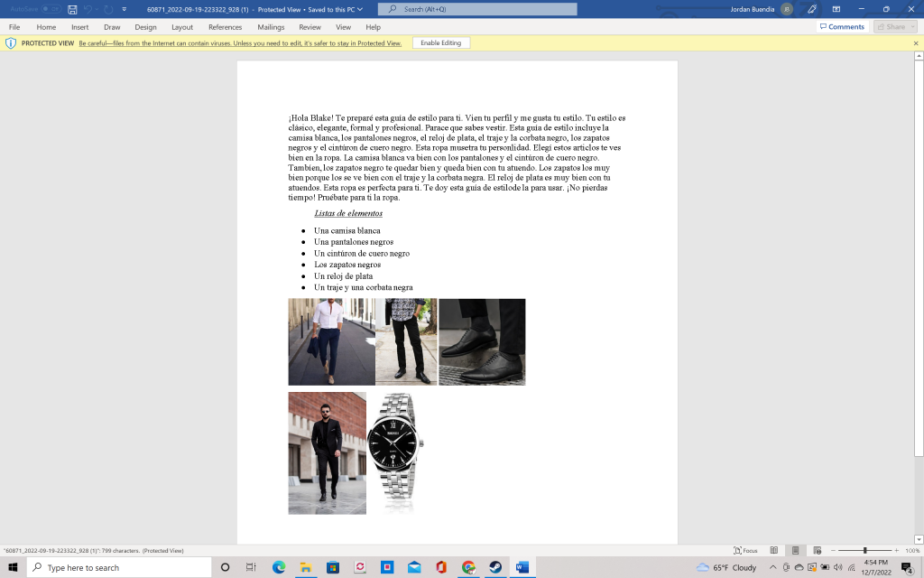924x578 pixels.
Task: Open the ribbon display options icon
Action: [836, 9]
